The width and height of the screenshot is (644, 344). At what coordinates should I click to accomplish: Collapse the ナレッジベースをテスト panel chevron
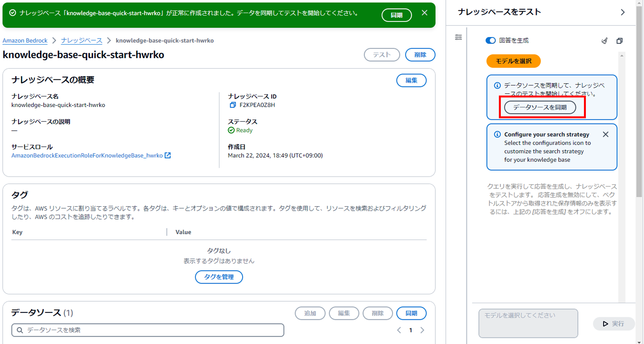click(x=623, y=12)
